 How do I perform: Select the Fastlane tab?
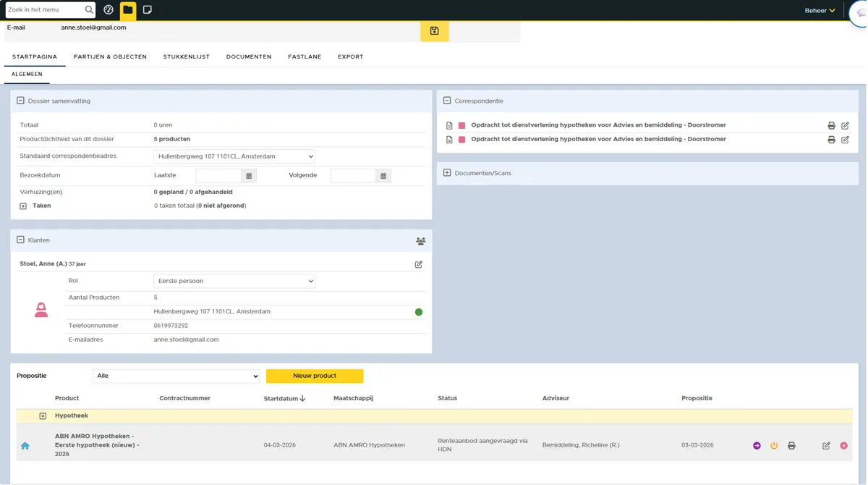click(x=305, y=56)
